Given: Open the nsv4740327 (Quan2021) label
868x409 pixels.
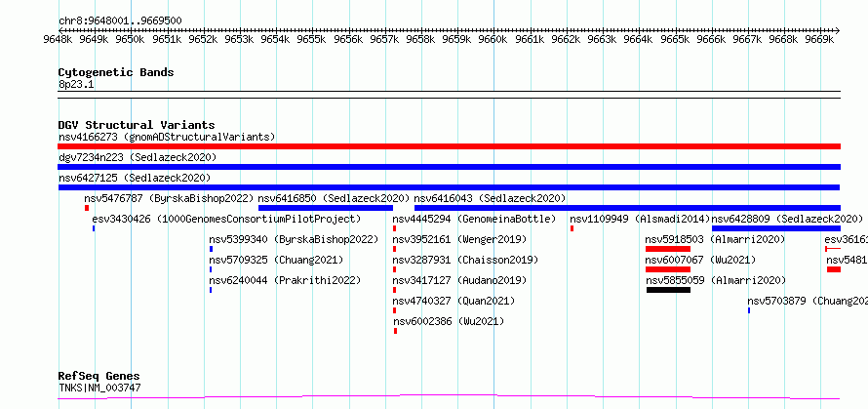Looking at the screenshot, I should click(454, 301).
